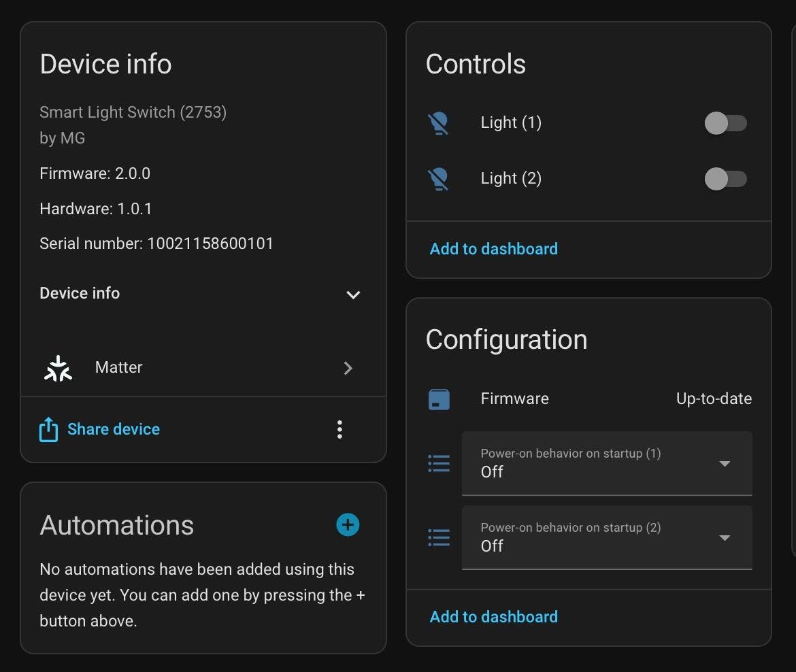Turn on the Light (2) switch
The width and height of the screenshot is (796, 672).
pyautogui.click(x=725, y=179)
